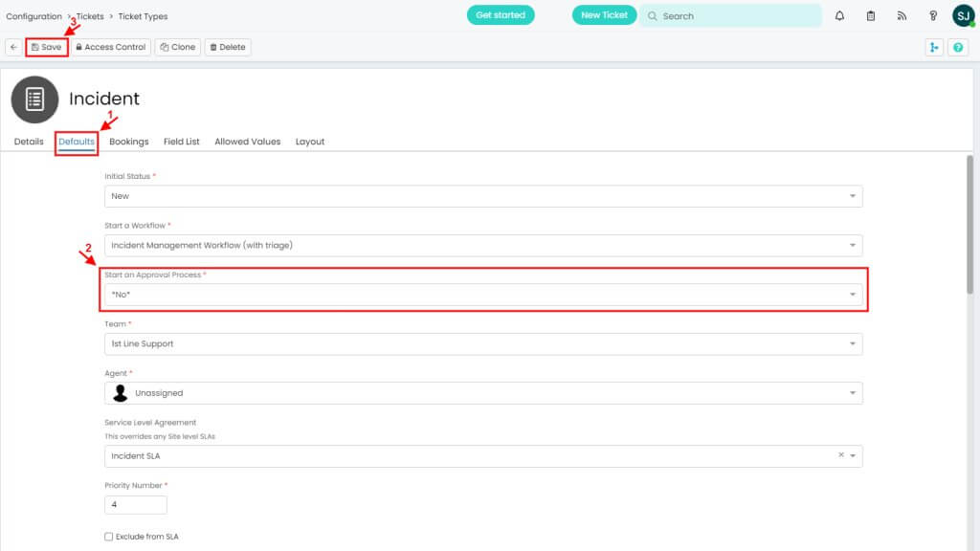
Task: Click the clipboard icon in the top bar
Action: pos(871,15)
